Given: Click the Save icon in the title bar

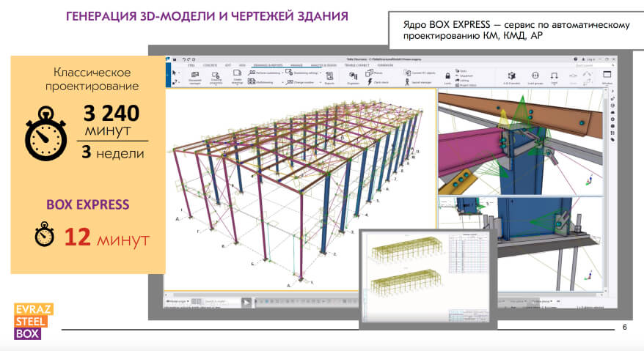Looking at the screenshot, I should click(175, 59).
